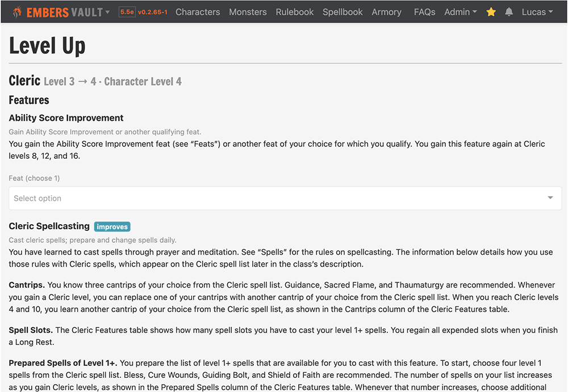Screen dimensions: 568x392
Task: Click the Embers Vault brand title
Action: tap(65, 12)
